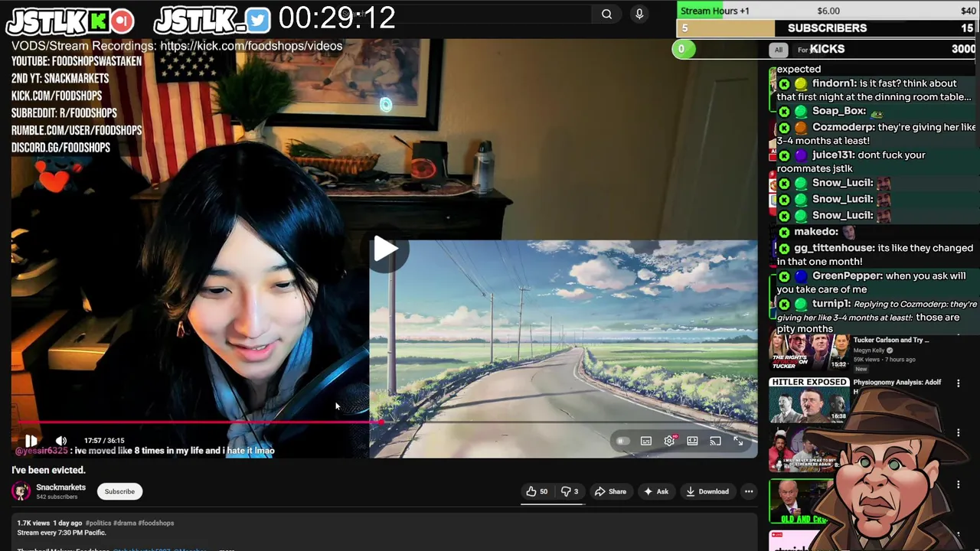Open more actions ellipsis next to Download
The image size is (980, 551).
pos(749,491)
